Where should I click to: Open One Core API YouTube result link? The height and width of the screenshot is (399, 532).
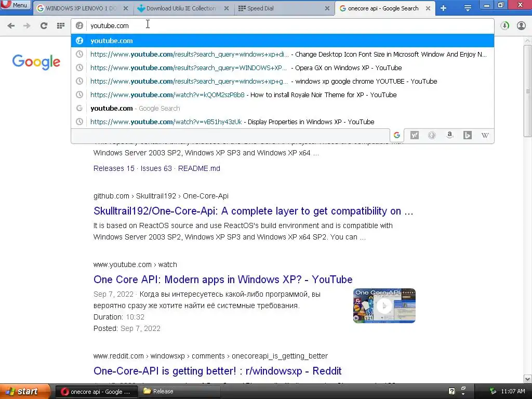point(223,280)
